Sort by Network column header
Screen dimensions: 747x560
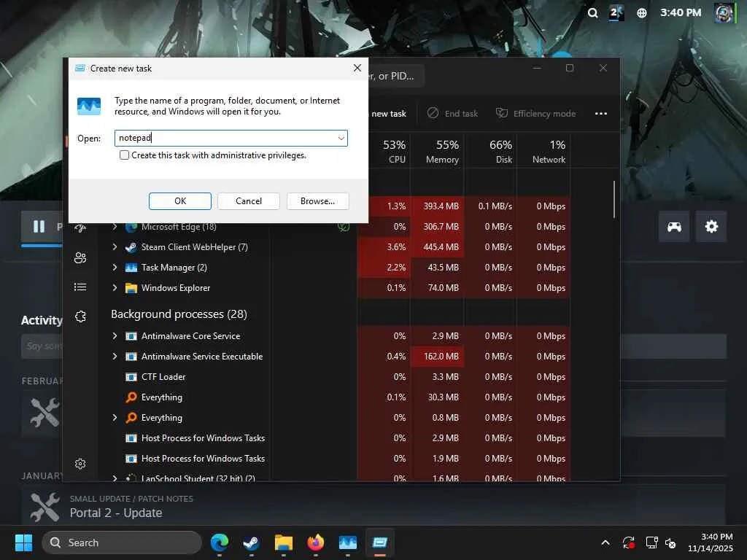point(549,151)
